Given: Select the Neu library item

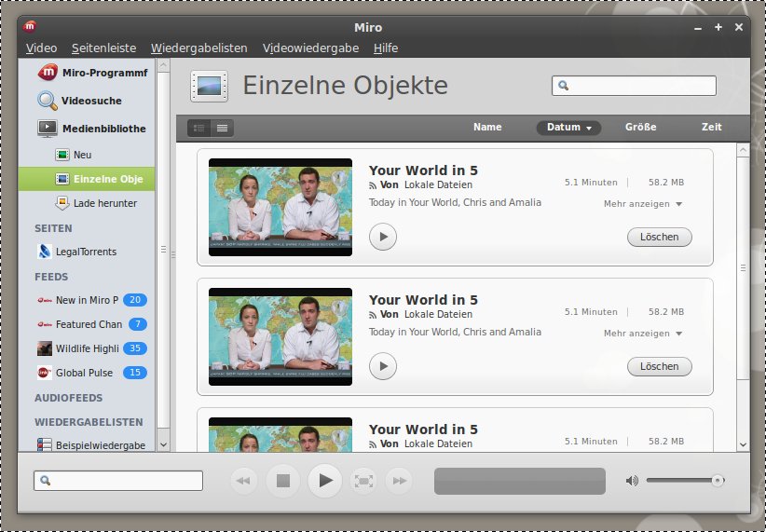Looking at the screenshot, I should pos(87,155).
